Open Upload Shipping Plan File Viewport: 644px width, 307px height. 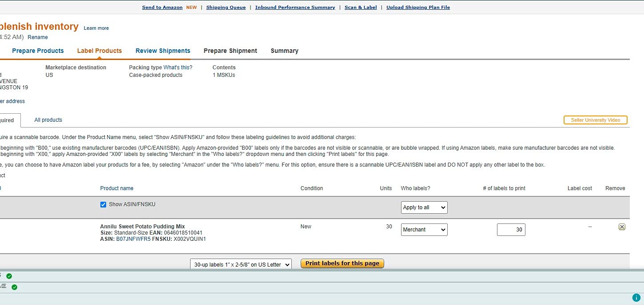(x=418, y=8)
